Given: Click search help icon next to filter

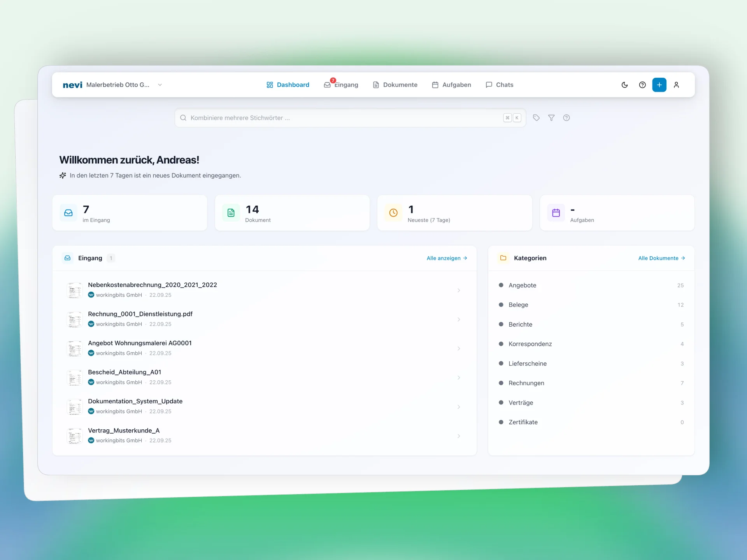Looking at the screenshot, I should coord(566,118).
